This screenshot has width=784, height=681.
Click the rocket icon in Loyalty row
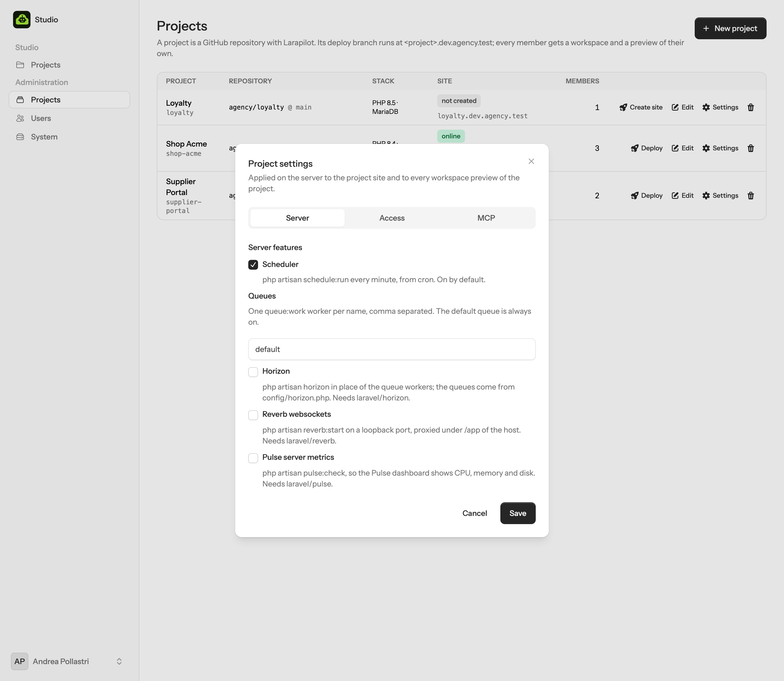[623, 107]
